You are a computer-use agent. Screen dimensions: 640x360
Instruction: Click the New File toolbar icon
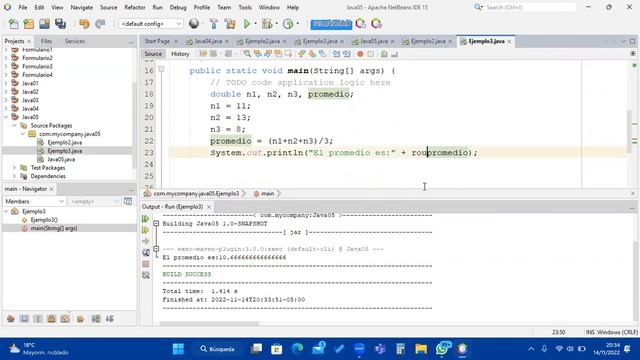(x=13, y=24)
